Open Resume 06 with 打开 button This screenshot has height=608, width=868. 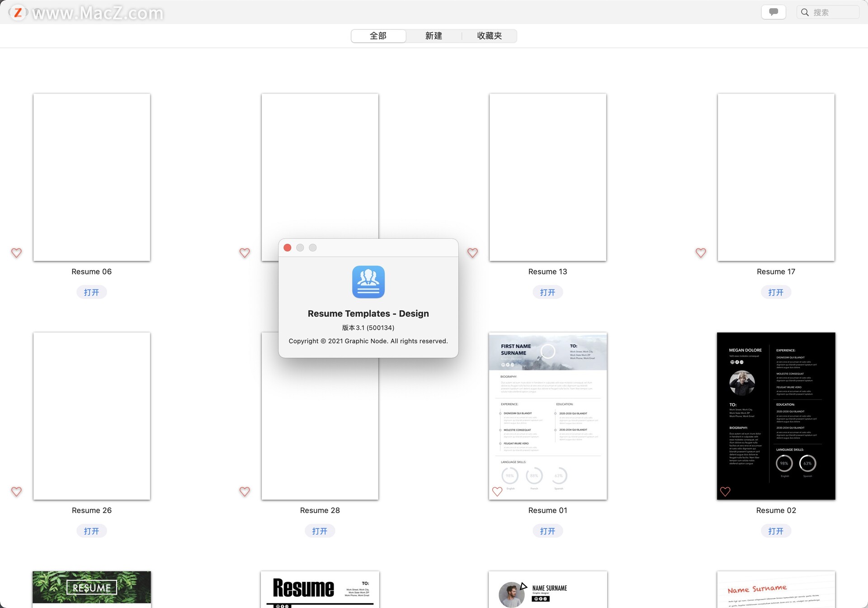tap(91, 292)
